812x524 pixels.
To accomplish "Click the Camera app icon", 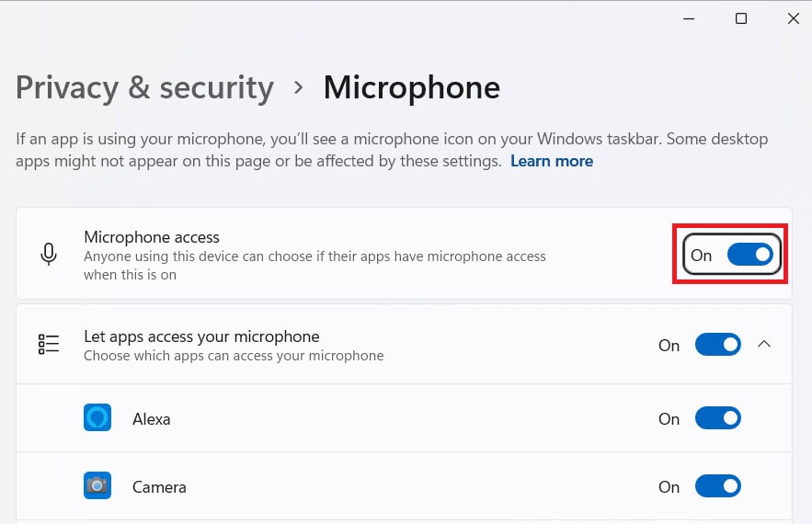I will [x=97, y=486].
